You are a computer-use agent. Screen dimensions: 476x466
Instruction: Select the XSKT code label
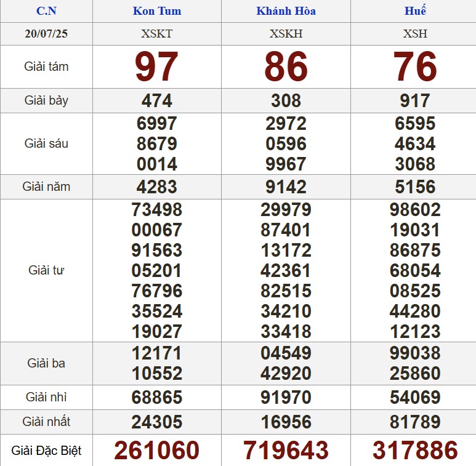pos(156,34)
